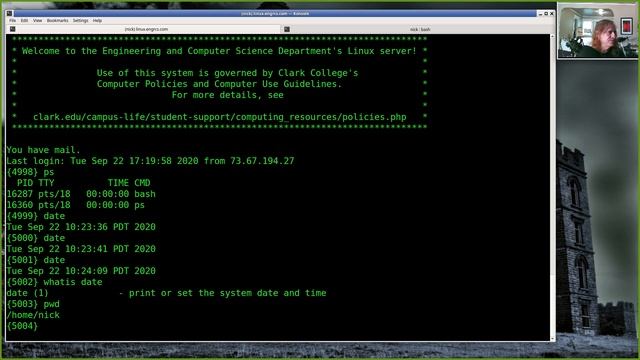This screenshot has width=640, height=360.
Task: Click the 'Tue Sep 22 10:24:09 PDT 2020' output
Action: [x=81, y=271]
